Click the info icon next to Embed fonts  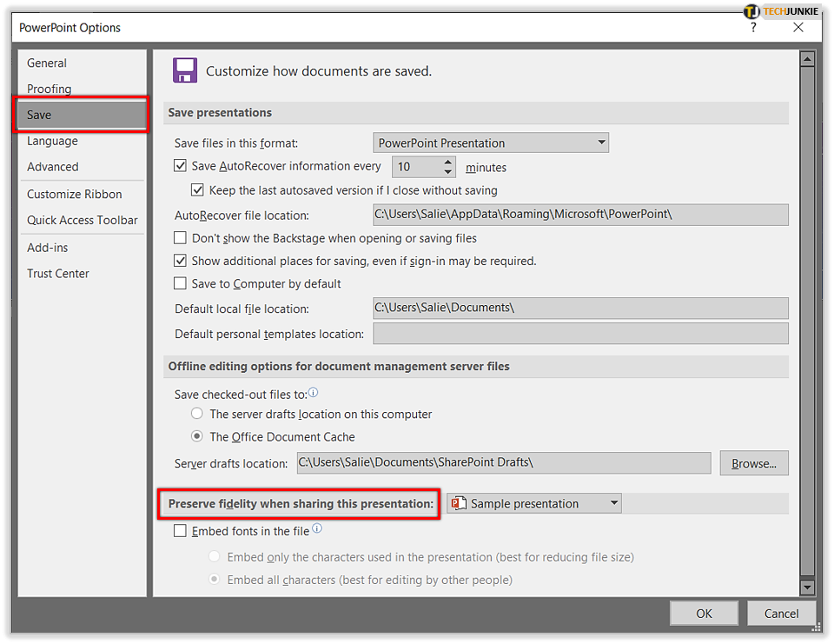(317, 528)
